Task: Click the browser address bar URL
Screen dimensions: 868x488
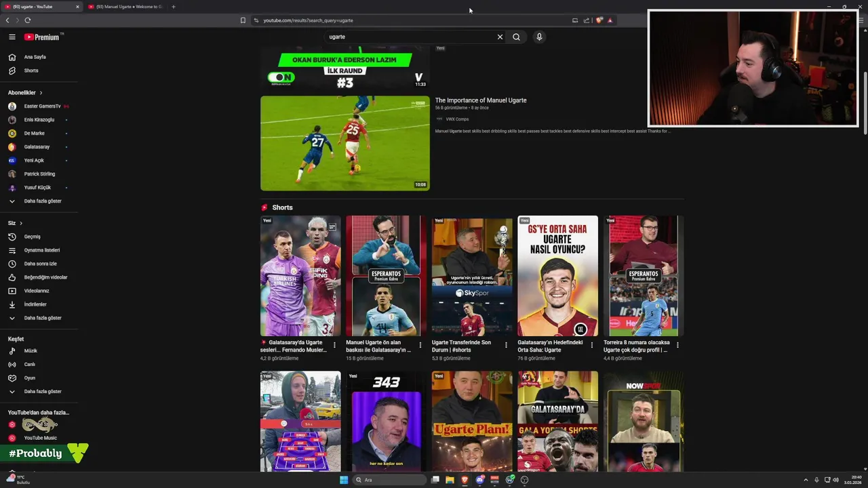Action: (308, 20)
